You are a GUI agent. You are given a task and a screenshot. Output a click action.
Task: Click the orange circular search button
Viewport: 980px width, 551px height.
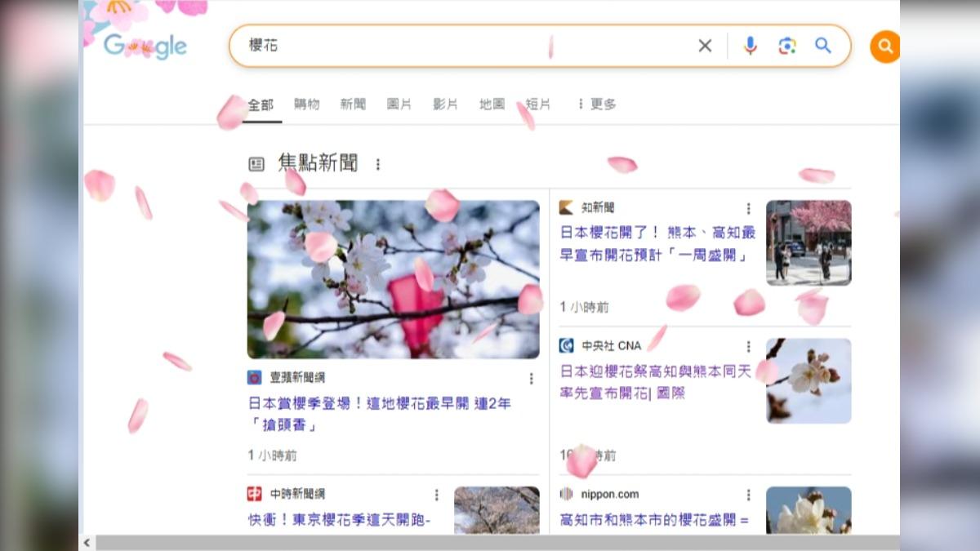point(885,47)
